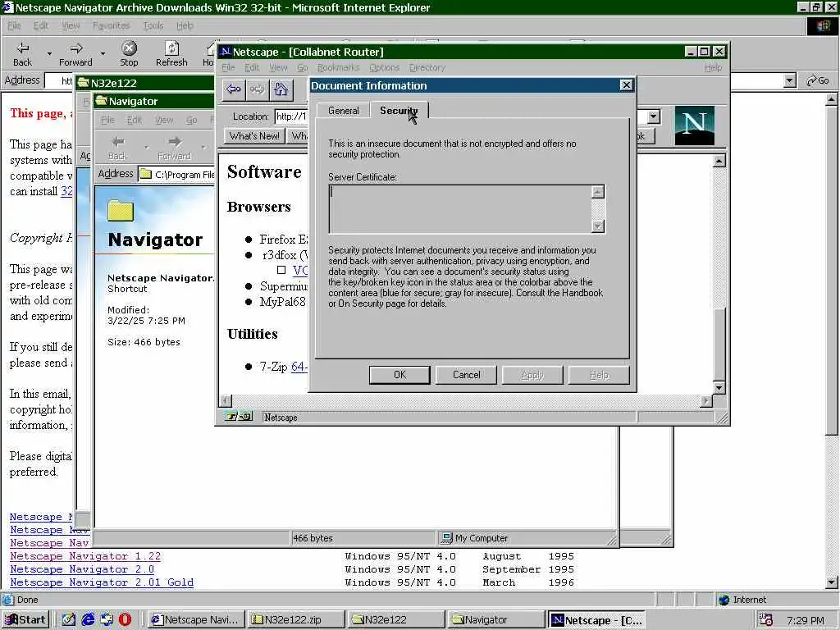Click the Forward button in Internet Explorer
Image resolution: width=840 pixels, height=630 pixels.
click(75, 53)
